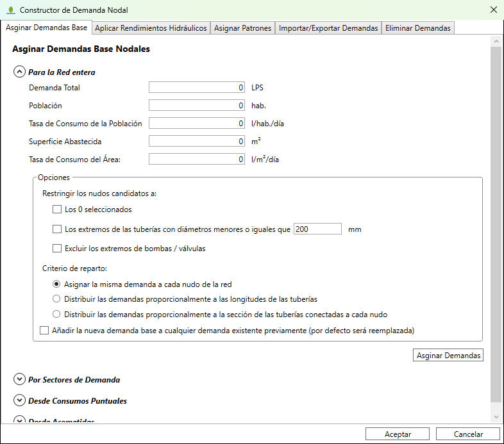Expand the Desde Consumos Puntuales section
Viewport: 504px width, 444px height.
(19, 400)
